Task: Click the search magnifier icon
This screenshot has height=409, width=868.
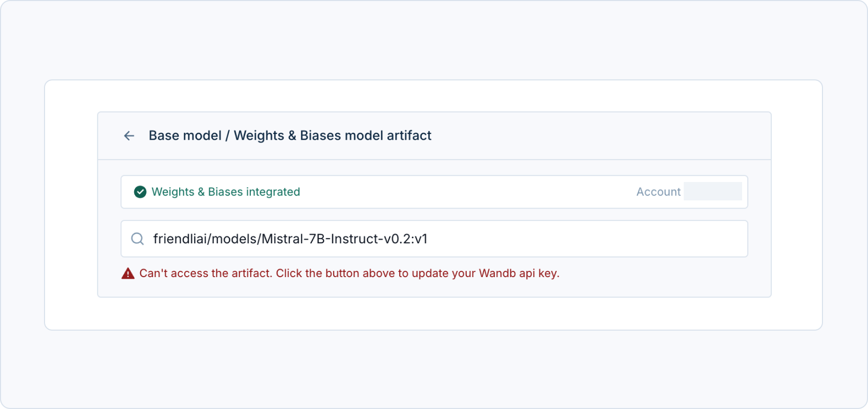Action: [x=138, y=239]
